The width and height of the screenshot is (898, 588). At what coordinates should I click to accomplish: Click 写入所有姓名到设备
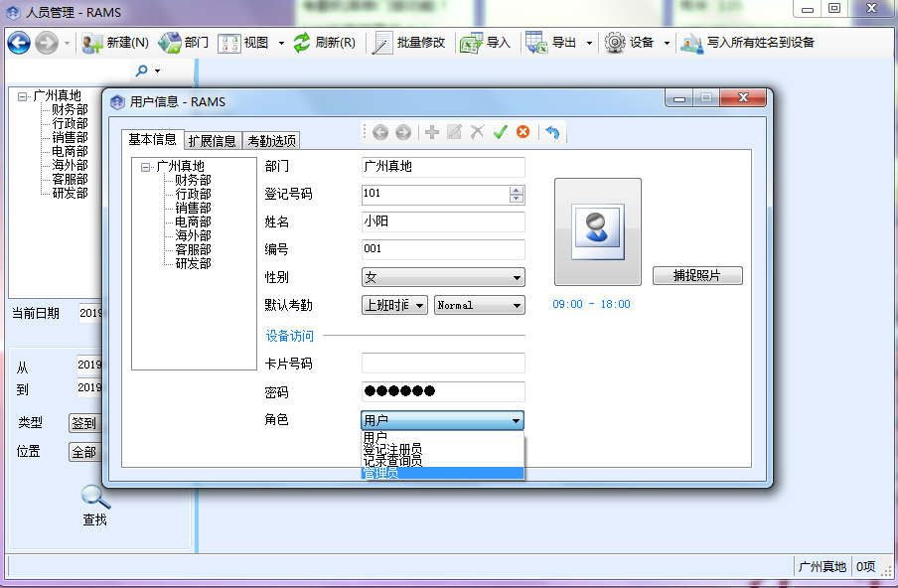pyautogui.click(x=747, y=43)
